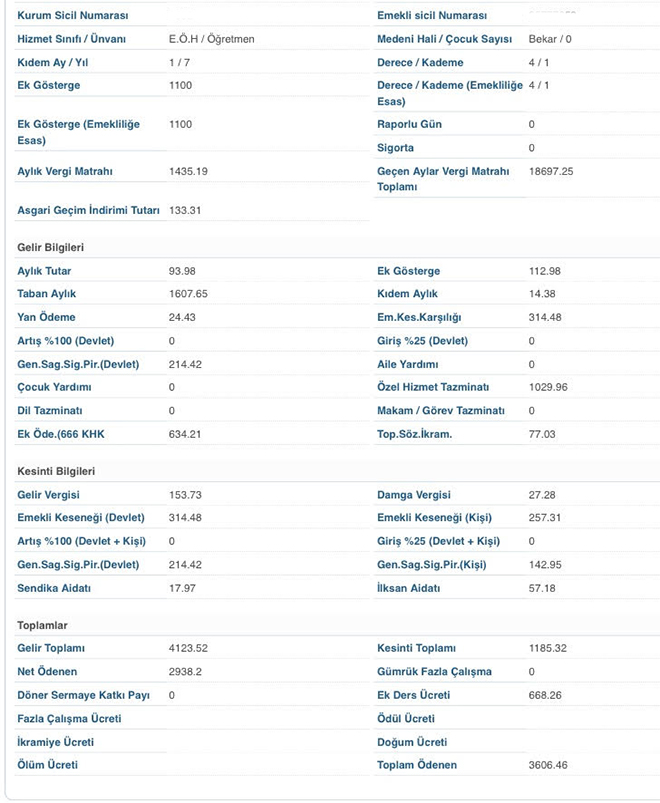Select the Gelir Toplamı label
Screen dimensions: 660x803
point(51,648)
